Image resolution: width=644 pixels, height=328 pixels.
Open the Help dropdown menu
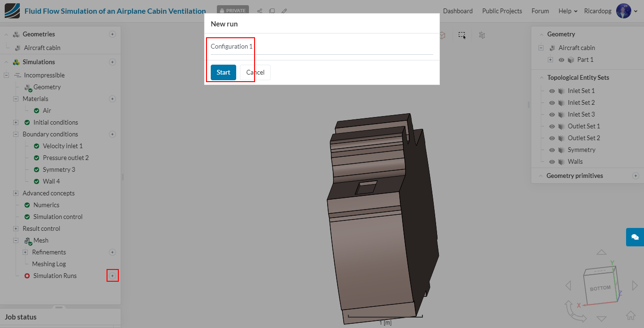point(568,11)
